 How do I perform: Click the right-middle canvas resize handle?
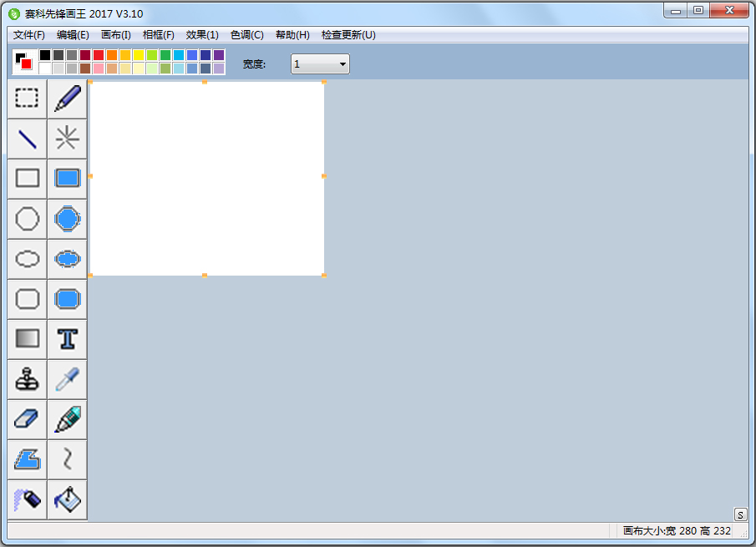324,176
